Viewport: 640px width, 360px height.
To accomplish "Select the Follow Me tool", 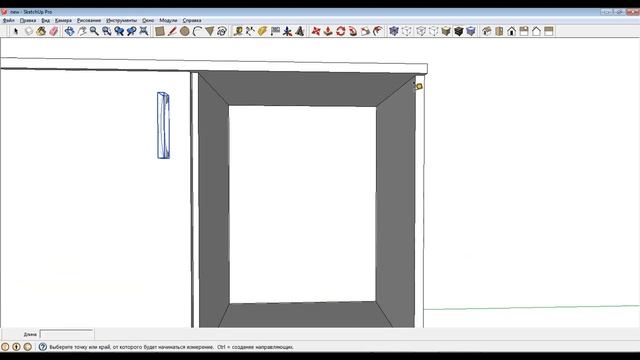I will [353, 31].
